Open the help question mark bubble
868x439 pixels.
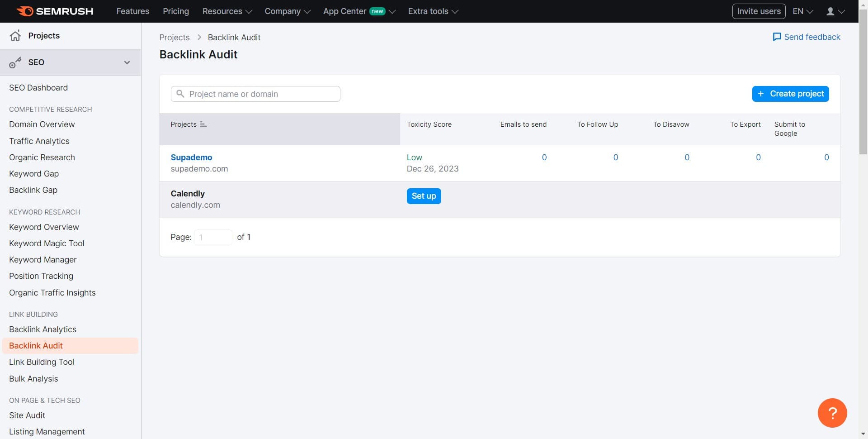[832, 412]
